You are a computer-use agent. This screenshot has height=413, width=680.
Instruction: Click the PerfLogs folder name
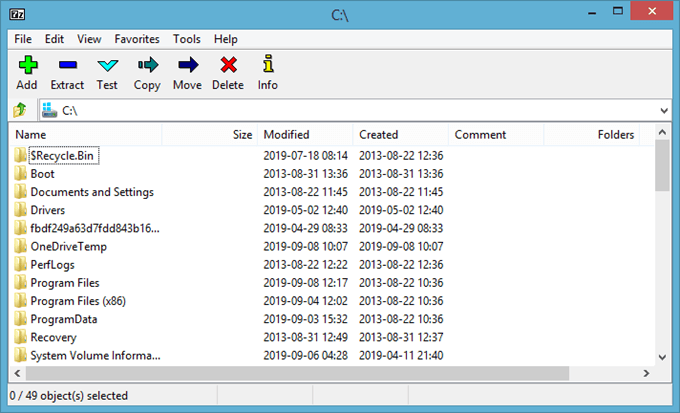click(52, 265)
